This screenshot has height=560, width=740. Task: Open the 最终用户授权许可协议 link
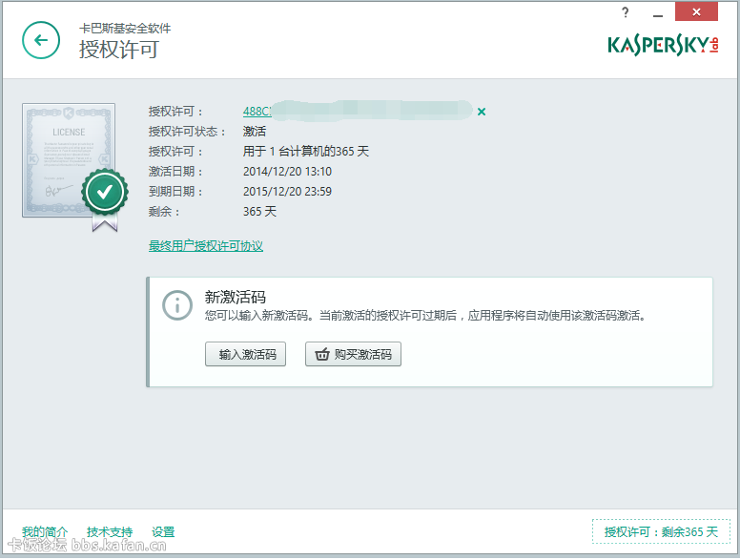coord(206,246)
